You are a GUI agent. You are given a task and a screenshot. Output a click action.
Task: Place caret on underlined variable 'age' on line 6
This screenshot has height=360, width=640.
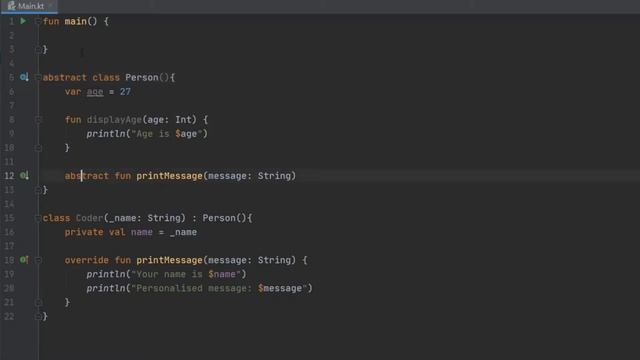tap(95, 91)
